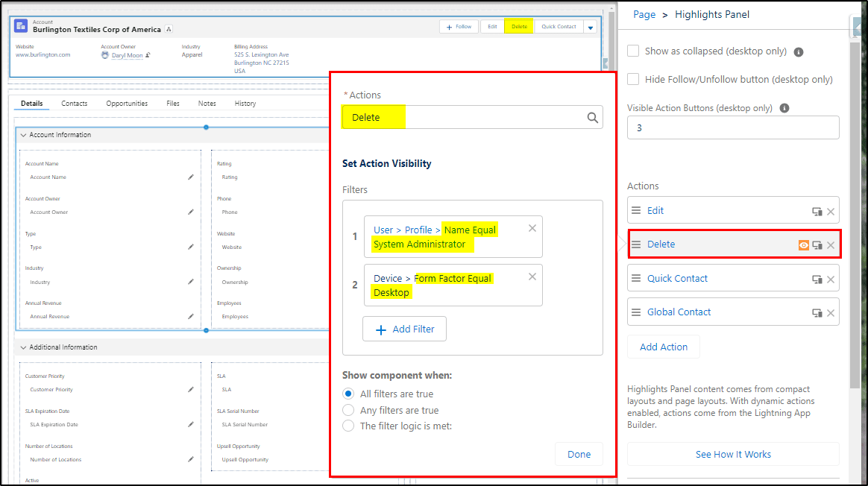Switch to the Opportunities tab
The height and width of the screenshot is (486, 868).
(x=127, y=104)
